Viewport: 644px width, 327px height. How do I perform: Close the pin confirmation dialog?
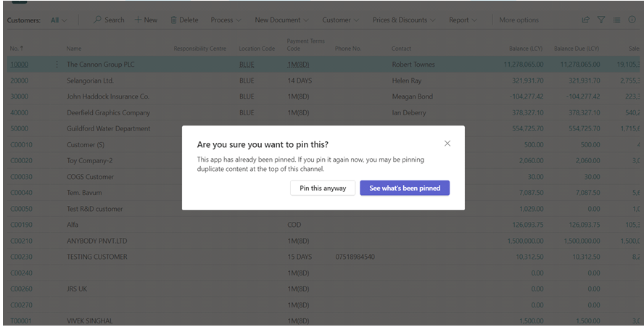click(447, 144)
